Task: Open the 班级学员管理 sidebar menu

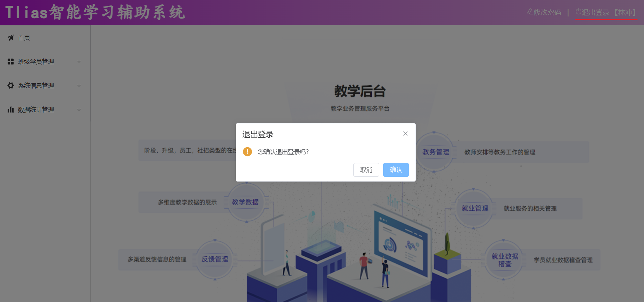Action: [45, 62]
